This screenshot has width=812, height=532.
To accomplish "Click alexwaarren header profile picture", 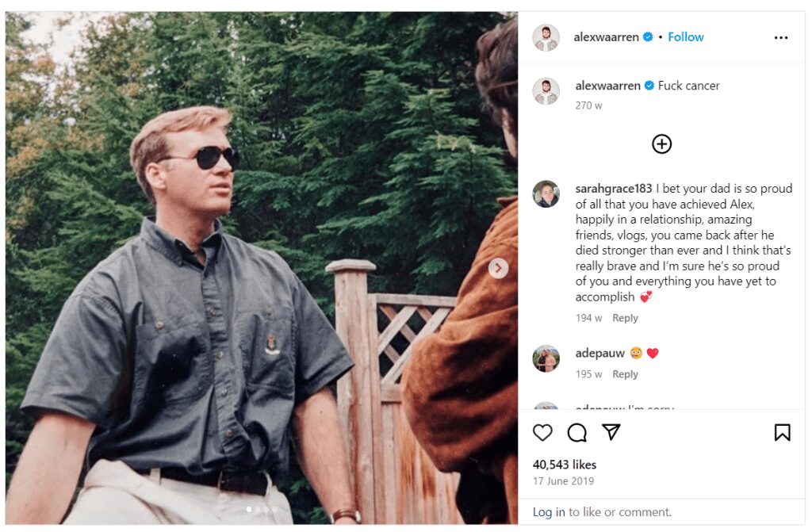I will [546, 37].
